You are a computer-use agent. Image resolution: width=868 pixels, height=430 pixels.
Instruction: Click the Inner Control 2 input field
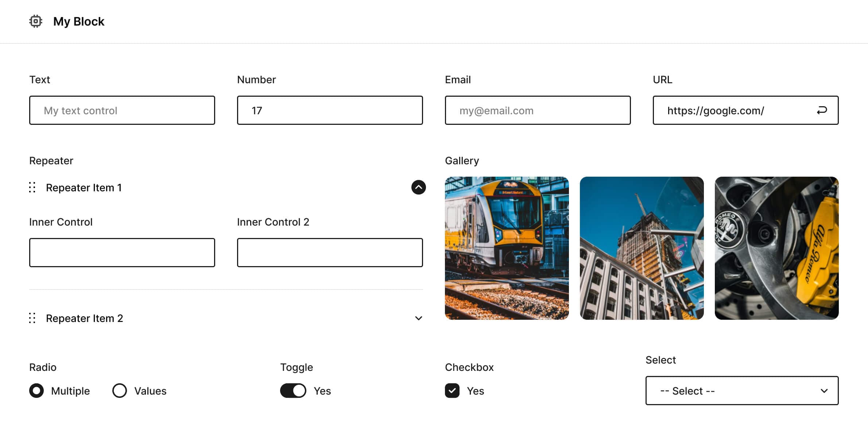pos(329,252)
